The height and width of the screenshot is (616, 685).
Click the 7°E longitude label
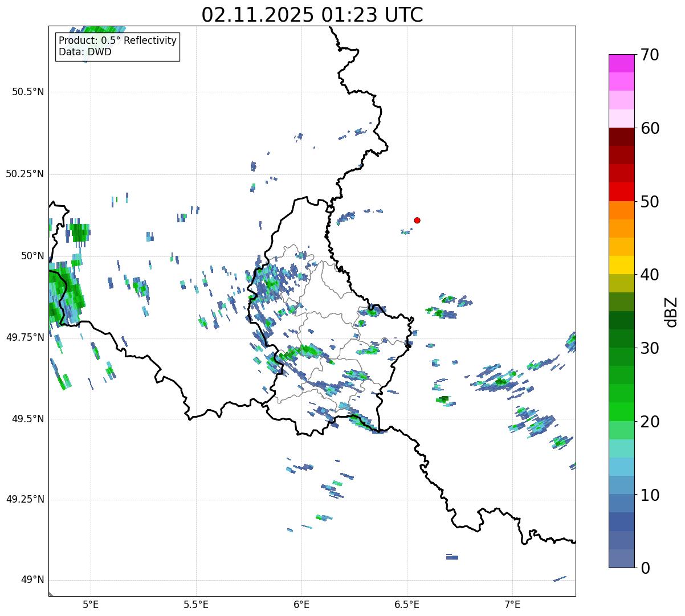[x=512, y=605]
